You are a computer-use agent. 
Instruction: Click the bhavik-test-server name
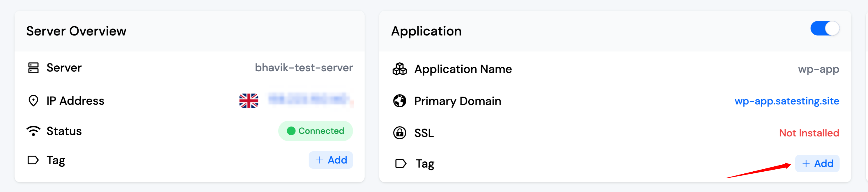point(304,68)
